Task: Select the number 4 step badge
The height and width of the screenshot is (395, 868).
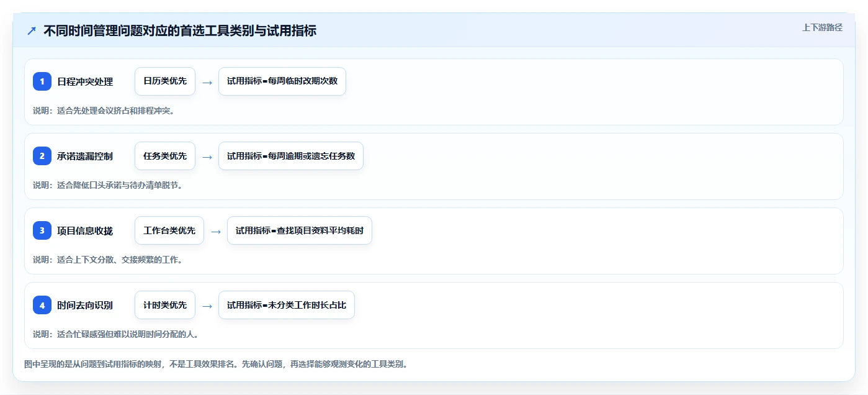Action: point(42,305)
